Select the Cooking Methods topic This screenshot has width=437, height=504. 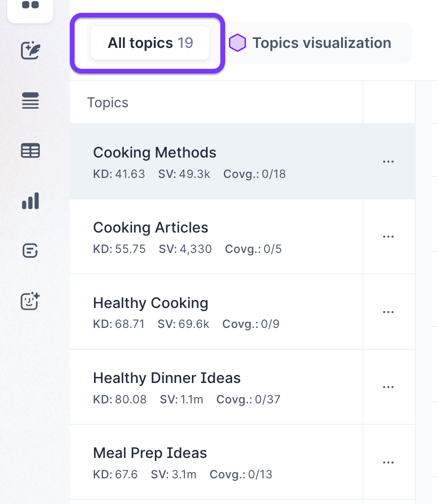pyautogui.click(x=155, y=153)
